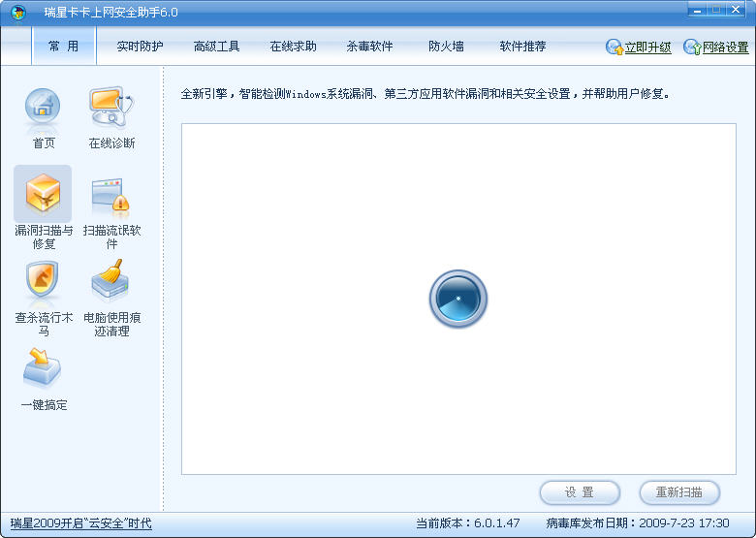756x538 pixels.
Task: Switch to the 软件推荐 tab
Action: (522, 47)
